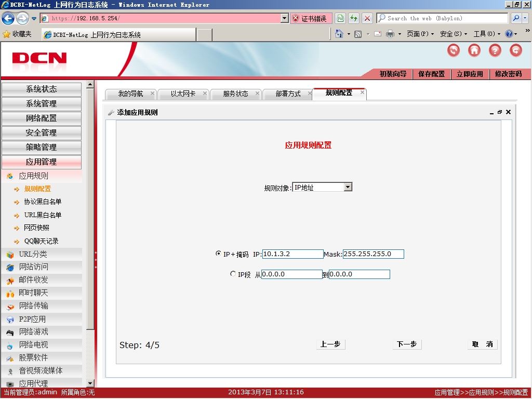
Task: Close the 规则配置 tab
Action: pos(362,92)
